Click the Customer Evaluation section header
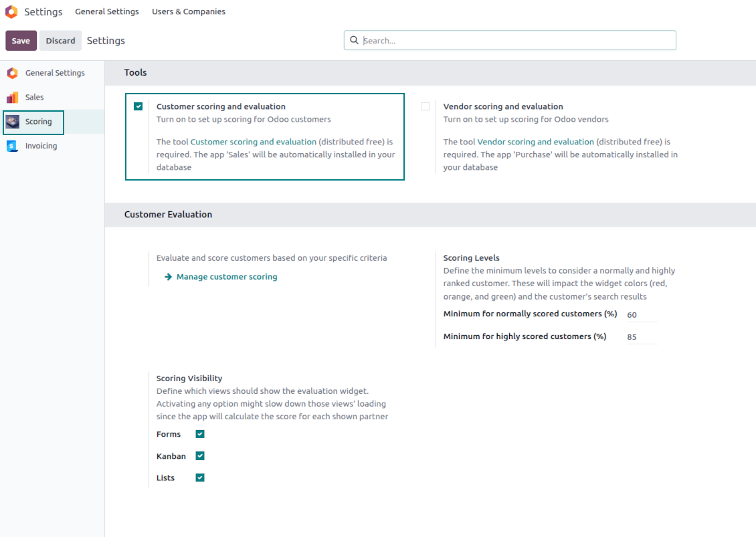The image size is (756, 537). click(x=169, y=215)
